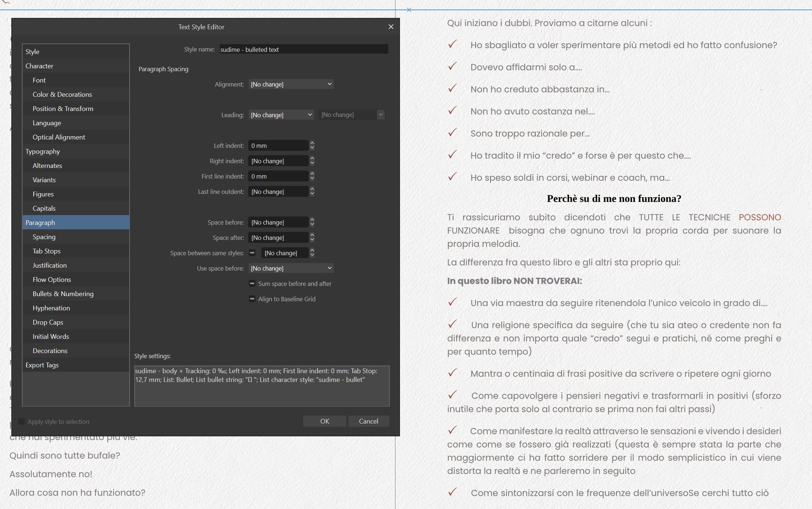The height and width of the screenshot is (509, 812).
Task: Click the bold text 'In questo libro NON TROVERAI:'
Action: pyautogui.click(x=515, y=281)
